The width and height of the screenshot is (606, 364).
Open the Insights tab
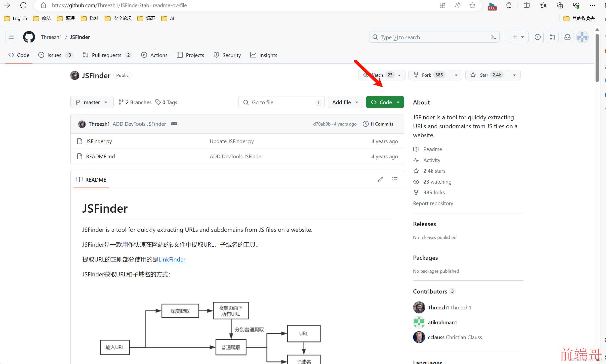coord(264,55)
